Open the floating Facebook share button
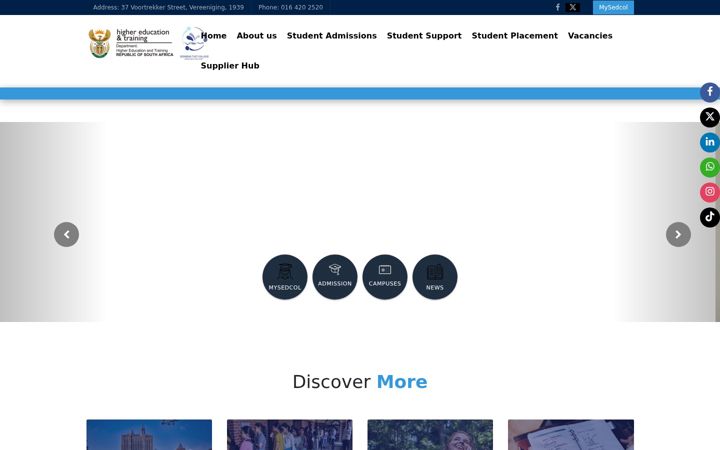 pyautogui.click(x=709, y=92)
